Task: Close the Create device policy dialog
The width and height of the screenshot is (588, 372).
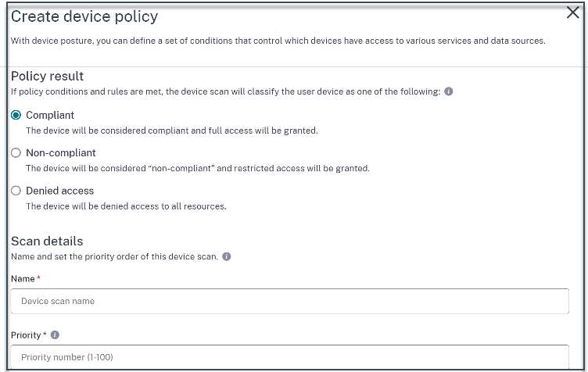Action: point(572,13)
